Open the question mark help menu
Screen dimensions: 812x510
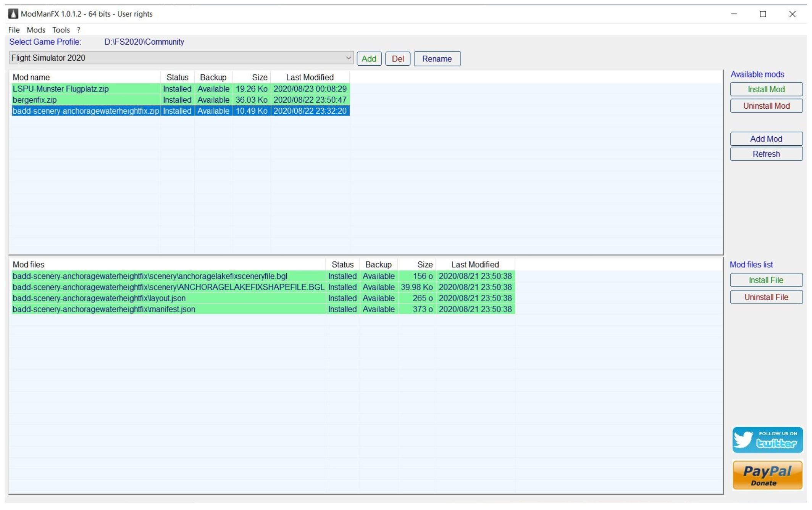click(x=79, y=30)
